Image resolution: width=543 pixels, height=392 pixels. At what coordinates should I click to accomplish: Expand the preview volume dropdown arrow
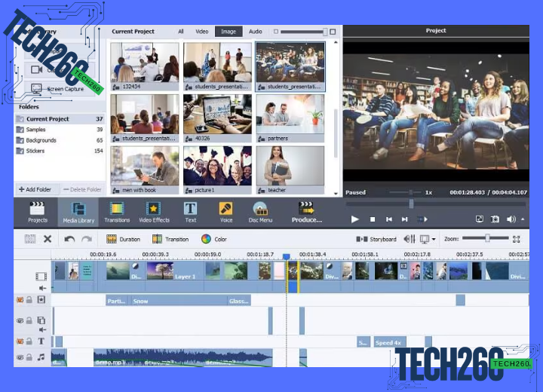click(x=523, y=219)
